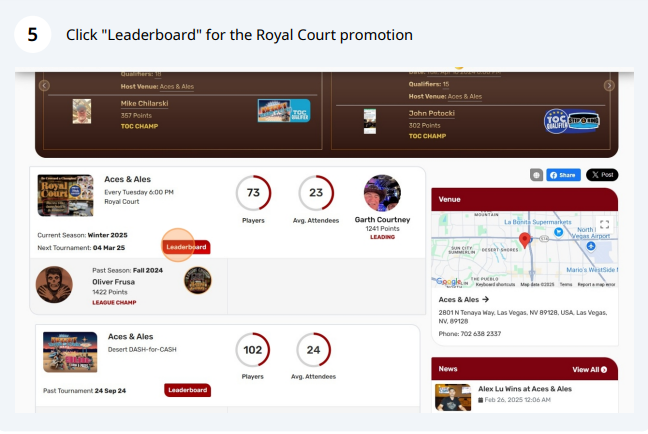Open John Potocki player profile link

click(431, 113)
